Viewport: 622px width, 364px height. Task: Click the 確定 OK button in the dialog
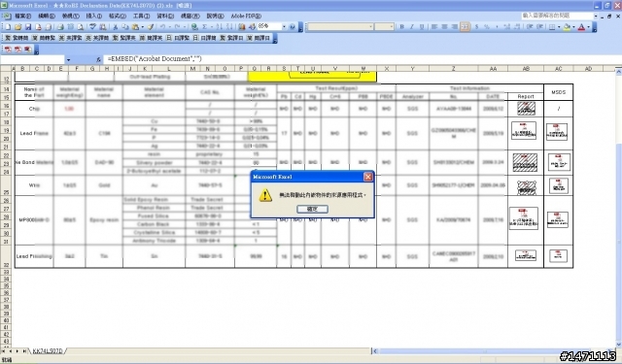tap(312, 209)
